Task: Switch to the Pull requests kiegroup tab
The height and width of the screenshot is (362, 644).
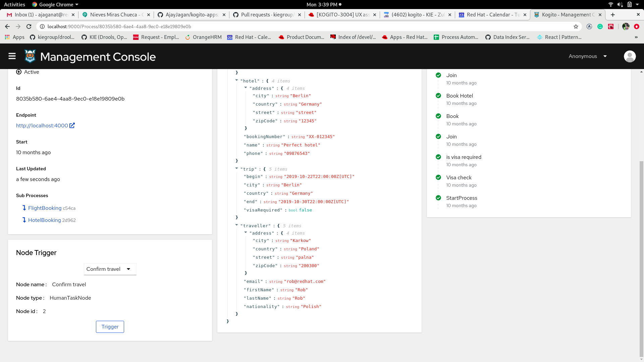Action: coord(267,15)
